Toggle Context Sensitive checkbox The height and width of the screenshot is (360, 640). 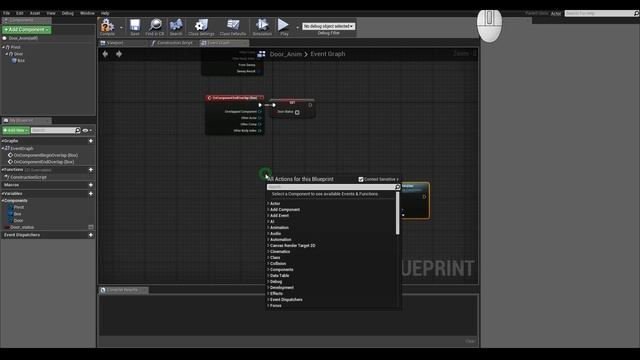click(361, 179)
